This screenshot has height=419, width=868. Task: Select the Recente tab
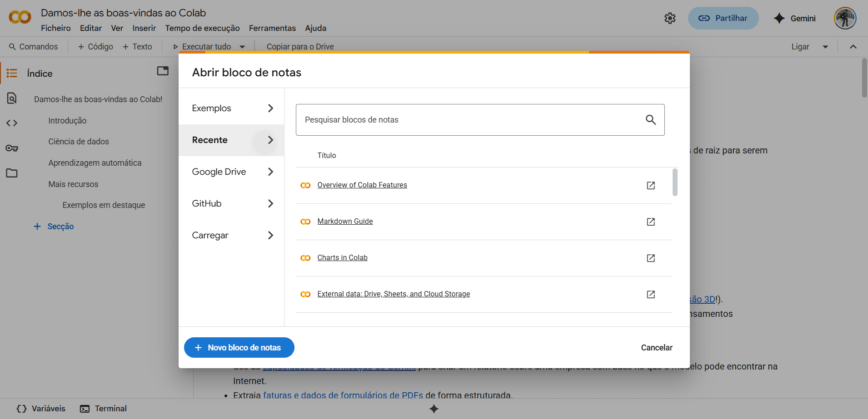pos(231,140)
